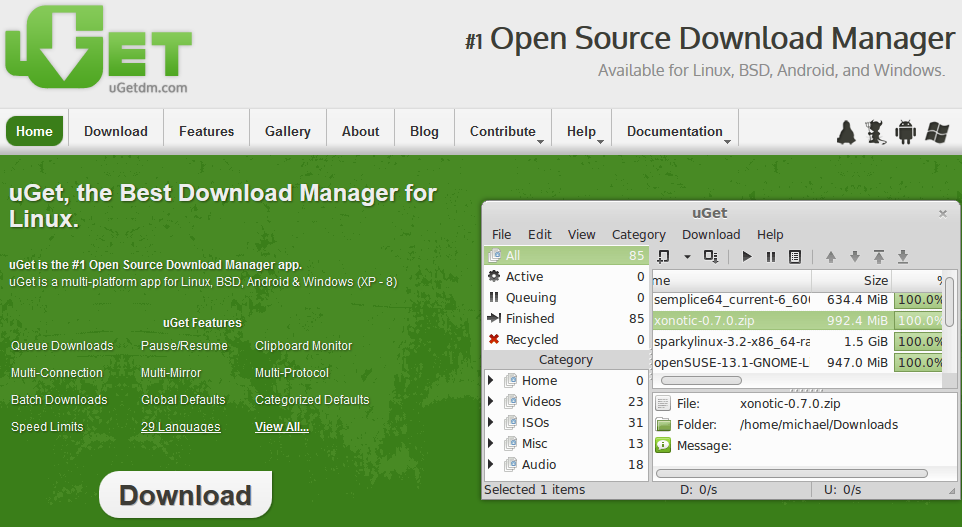962x527 pixels.
Task: Click the Videos category folder icon
Action: tap(510, 402)
